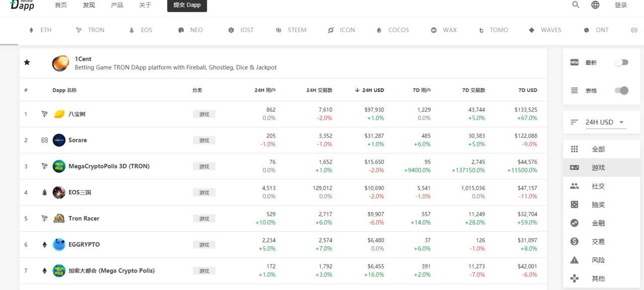
Task: Click the 表格 list view icon
Action: pyautogui.click(x=574, y=90)
